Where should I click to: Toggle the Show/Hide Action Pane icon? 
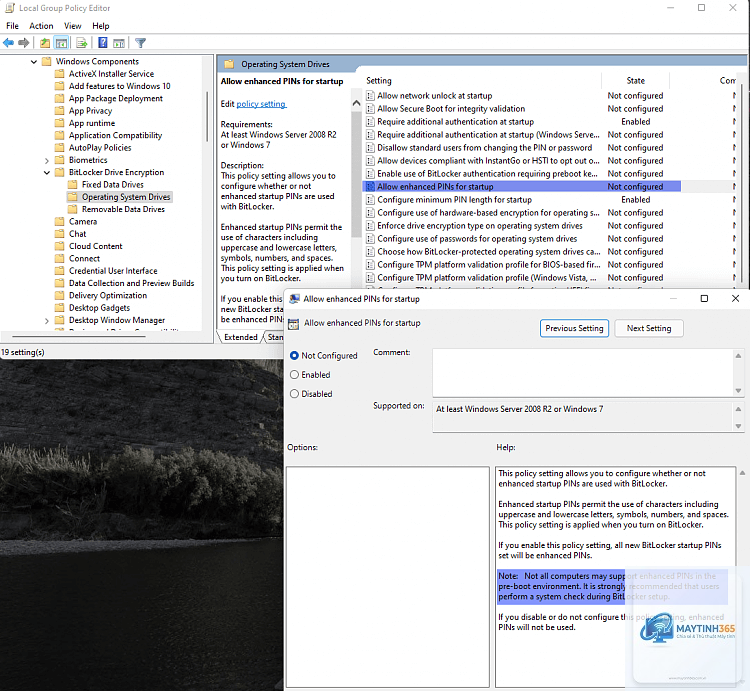click(119, 43)
